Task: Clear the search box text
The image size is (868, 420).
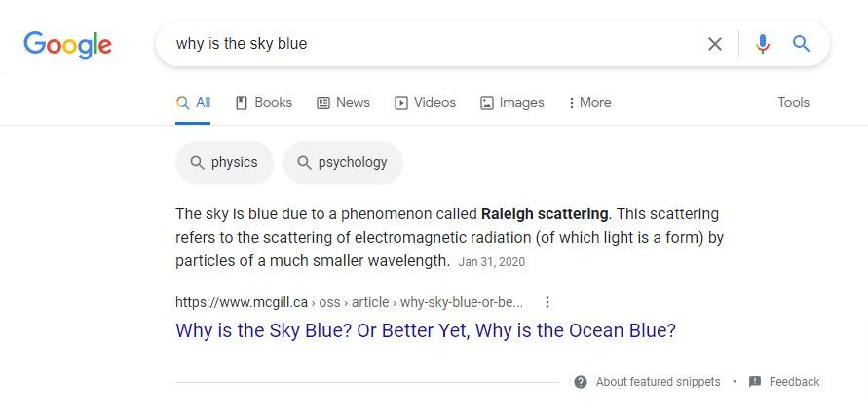Action: click(715, 44)
